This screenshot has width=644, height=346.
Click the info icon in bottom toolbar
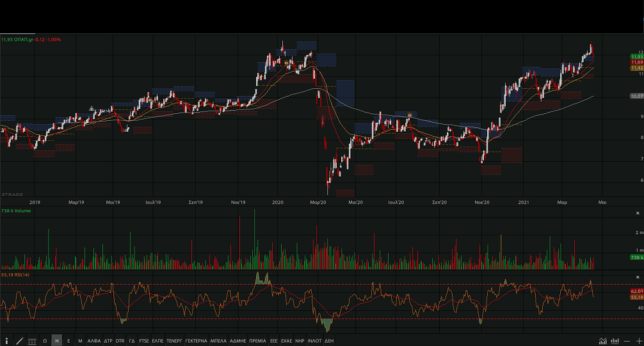(x=7, y=341)
